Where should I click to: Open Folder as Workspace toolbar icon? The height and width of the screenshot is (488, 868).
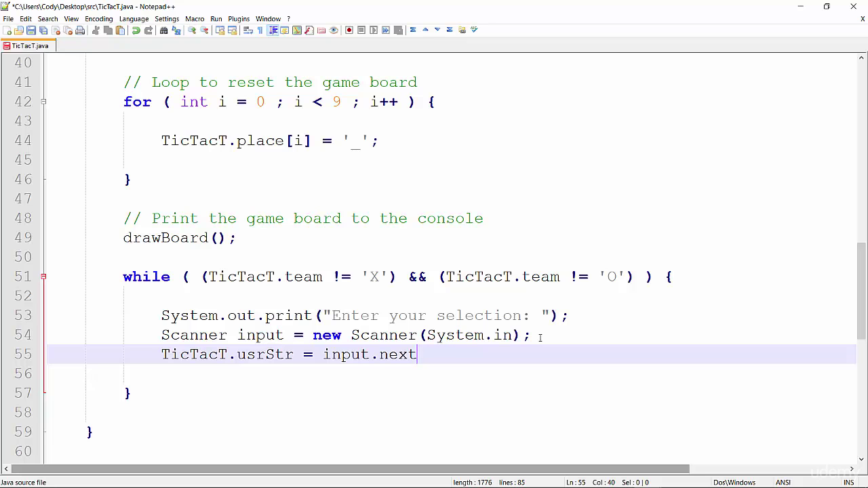pyautogui.click(x=321, y=30)
